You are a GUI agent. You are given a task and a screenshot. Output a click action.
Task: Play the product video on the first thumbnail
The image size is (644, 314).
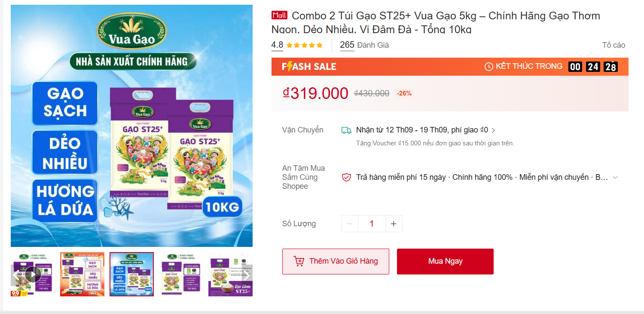(34, 274)
